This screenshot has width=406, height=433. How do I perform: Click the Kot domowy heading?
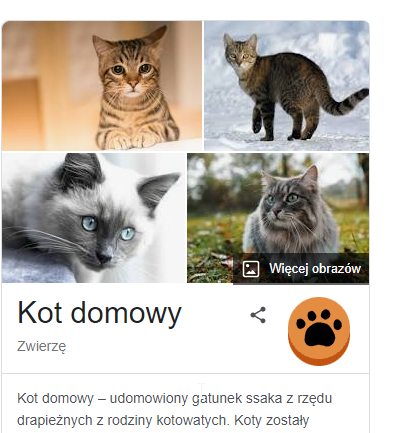[x=99, y=313]
